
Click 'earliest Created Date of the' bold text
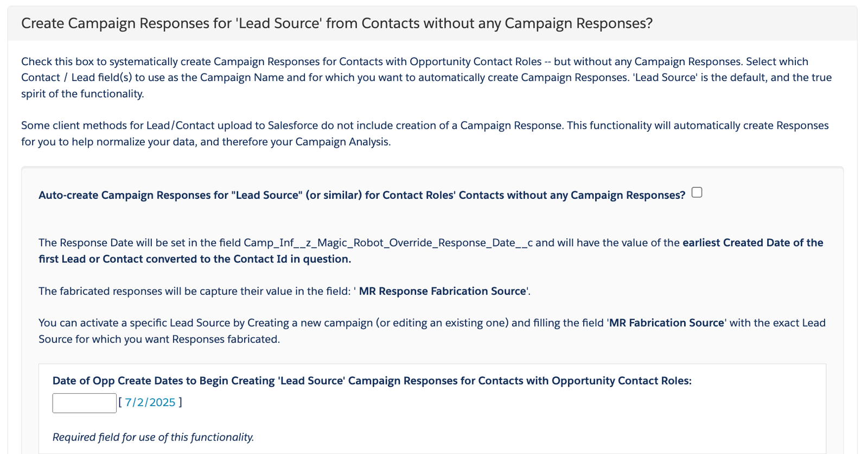tap(753, 243)
